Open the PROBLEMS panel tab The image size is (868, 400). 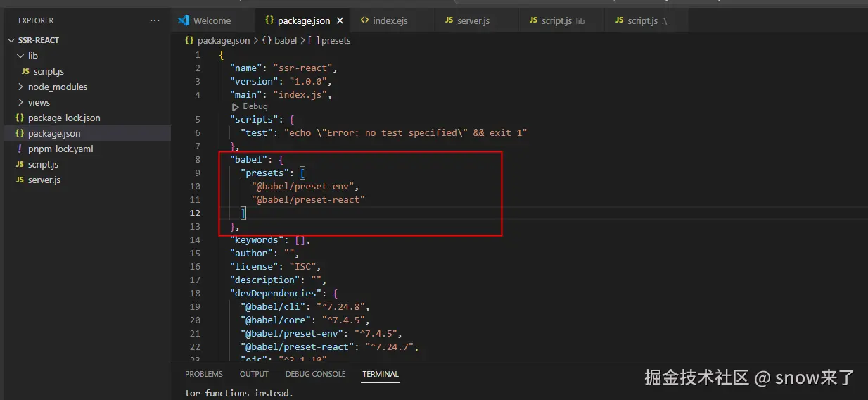click(x=204, y=374)
